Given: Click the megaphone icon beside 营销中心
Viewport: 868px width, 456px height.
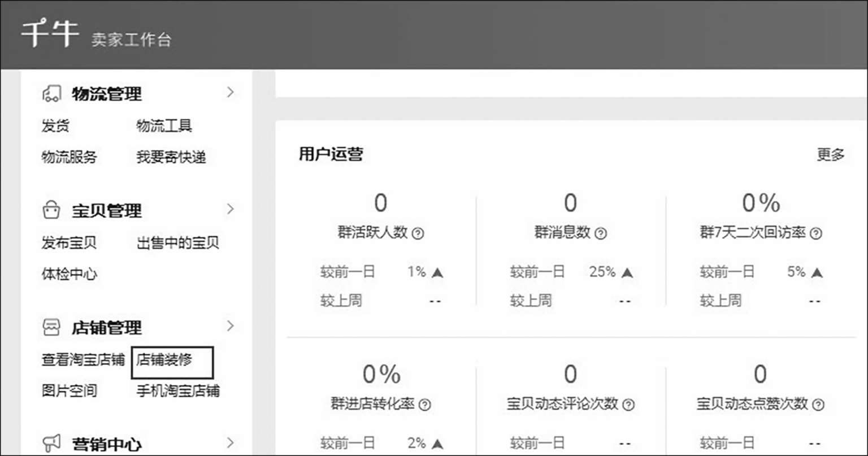Looking at the screenshot, I should 51,444.
